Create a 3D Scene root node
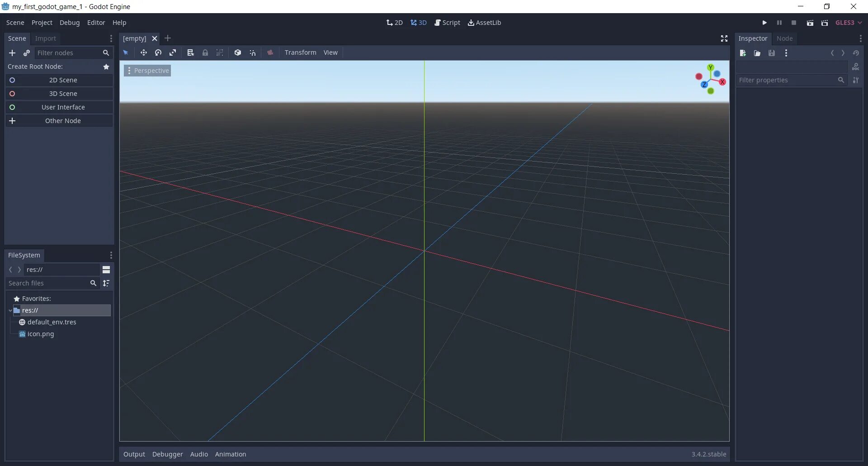 (59, 94)
